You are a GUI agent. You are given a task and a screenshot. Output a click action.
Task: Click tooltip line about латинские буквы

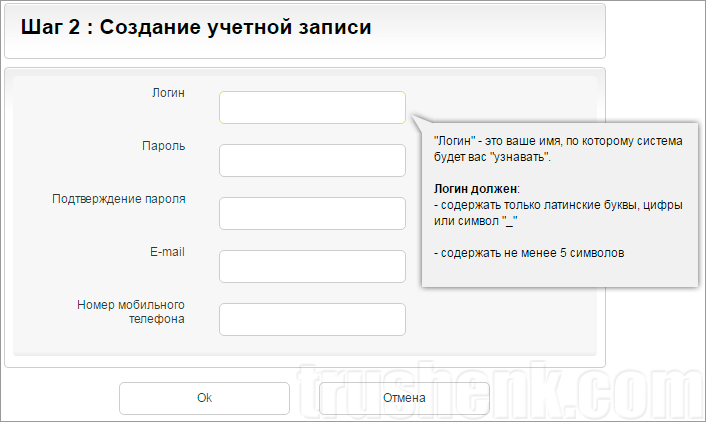[558, 205]
